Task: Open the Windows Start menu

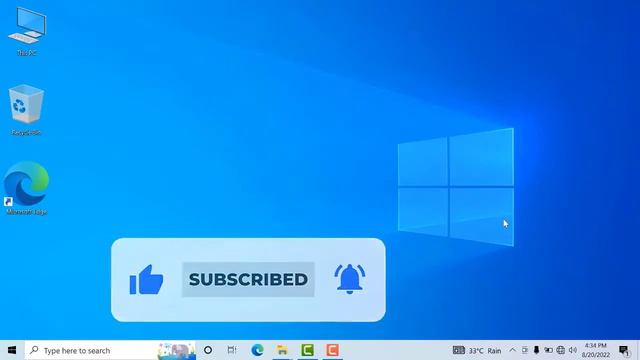Action: 12,350
